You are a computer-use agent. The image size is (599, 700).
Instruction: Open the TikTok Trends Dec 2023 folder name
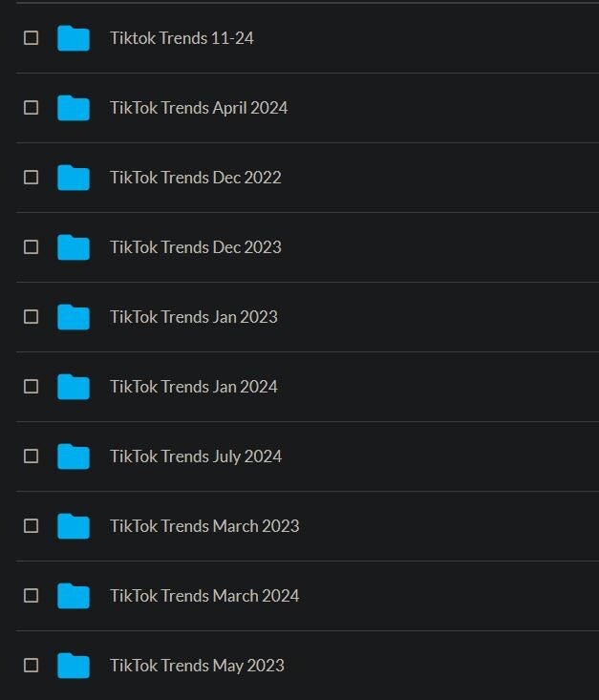(x=195, y=247)
